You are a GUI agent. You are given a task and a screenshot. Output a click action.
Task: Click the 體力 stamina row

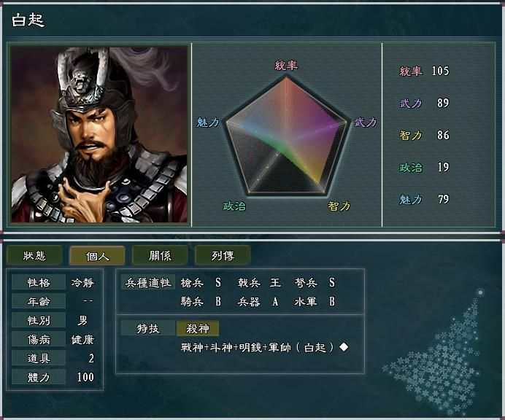point(53,377)
